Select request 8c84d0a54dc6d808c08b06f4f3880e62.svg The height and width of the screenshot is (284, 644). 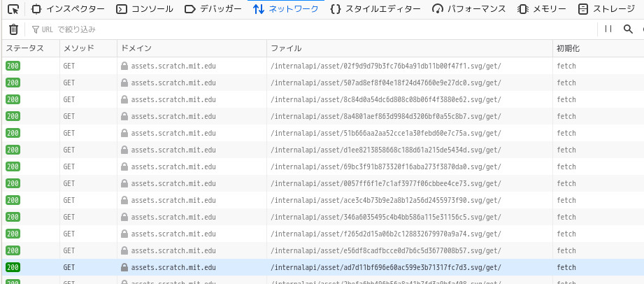point(323,99)
